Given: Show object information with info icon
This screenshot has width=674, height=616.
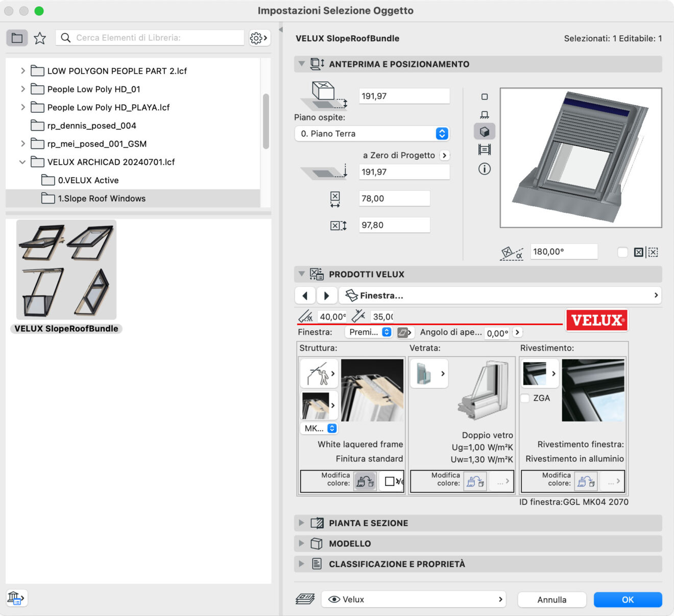Looking at the screenshot, I should (485, 169).
